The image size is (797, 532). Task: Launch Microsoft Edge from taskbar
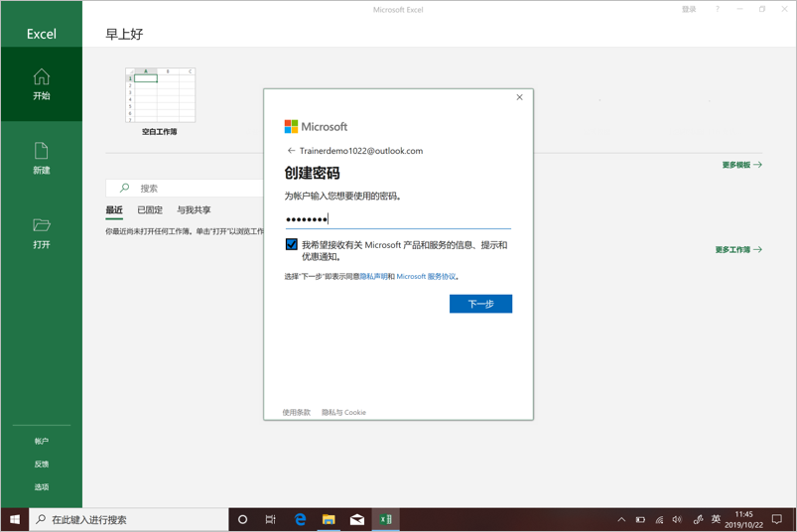[x=300, y=519]
